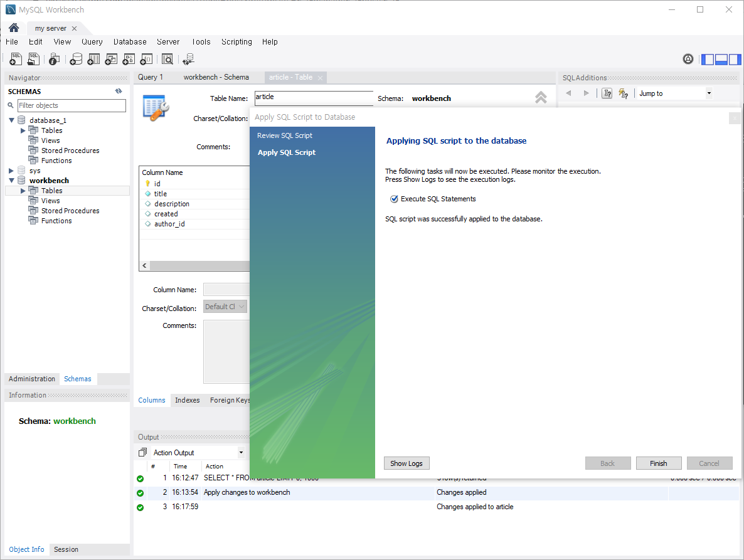Viewport: 744px width, 560px height.
Task: Select Views under database_1
Action: coord(50,140)
